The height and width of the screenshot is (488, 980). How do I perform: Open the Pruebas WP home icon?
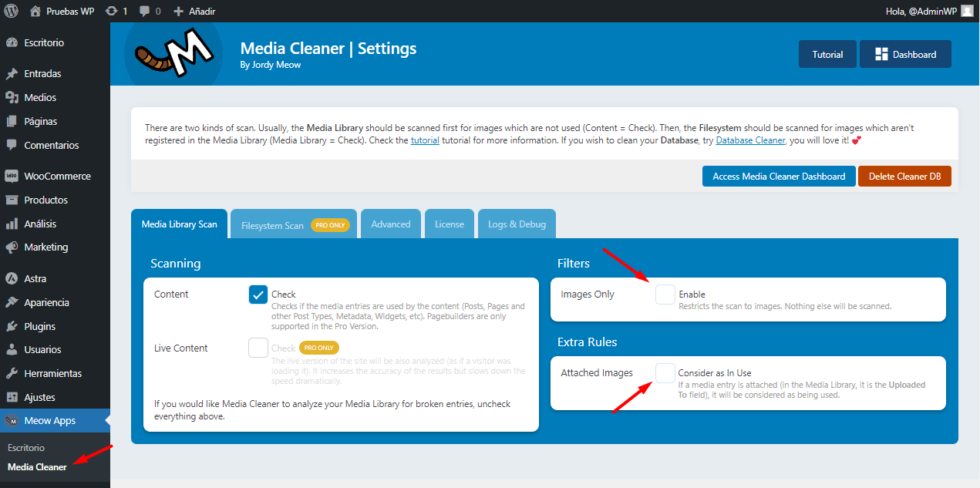click(x=35, y=12)
